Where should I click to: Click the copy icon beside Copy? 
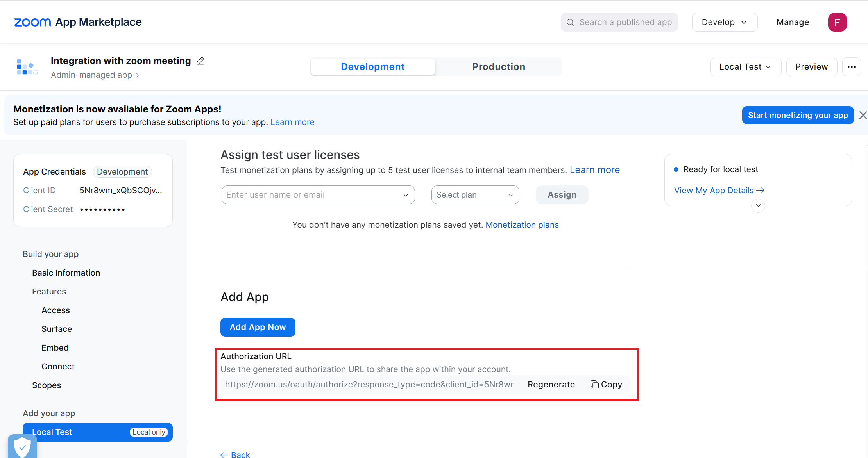[x=594, y=385]
